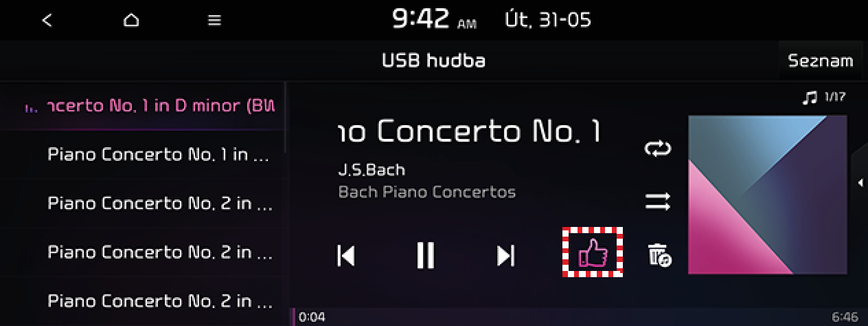Skip to the next track
The width and height of the screenshot is (868, 326).
coord(506,256)
